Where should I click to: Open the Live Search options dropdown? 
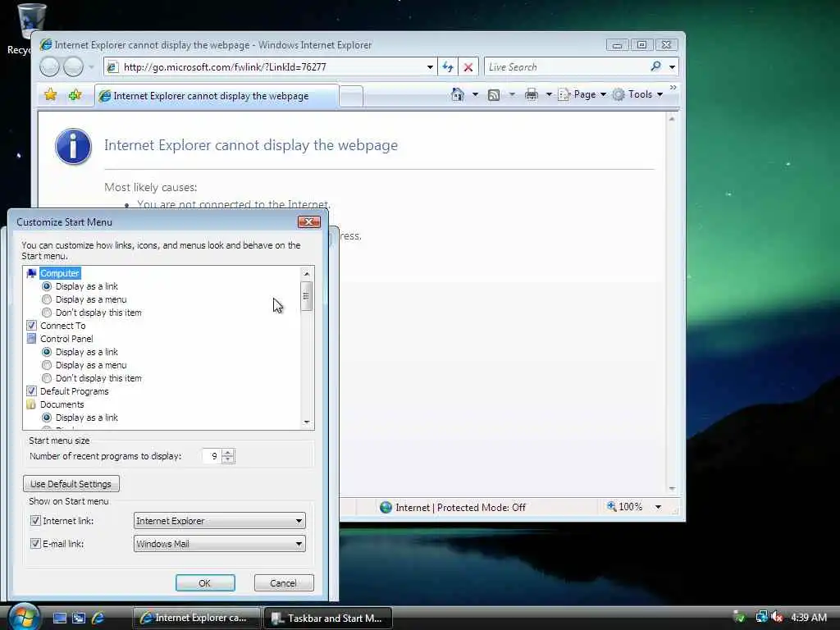click(x=672, y=67)
